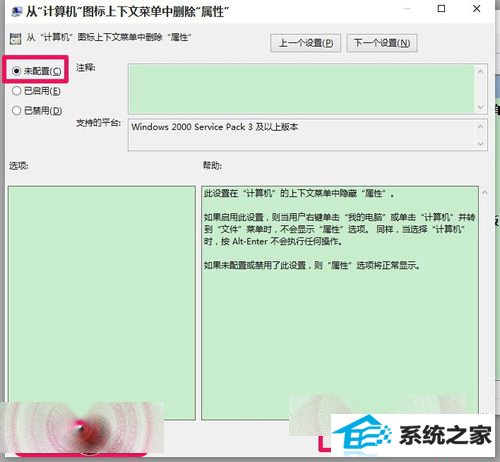Maximize the policy dialog window

point(441,9)
